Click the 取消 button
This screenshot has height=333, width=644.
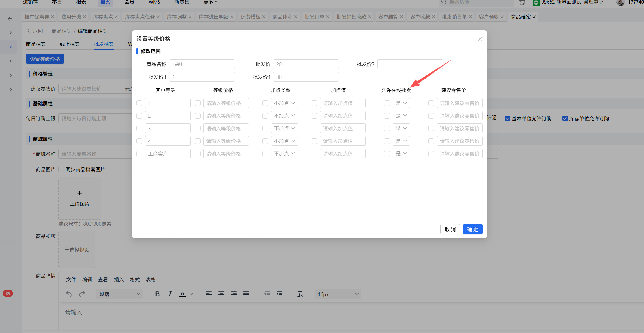450,229
